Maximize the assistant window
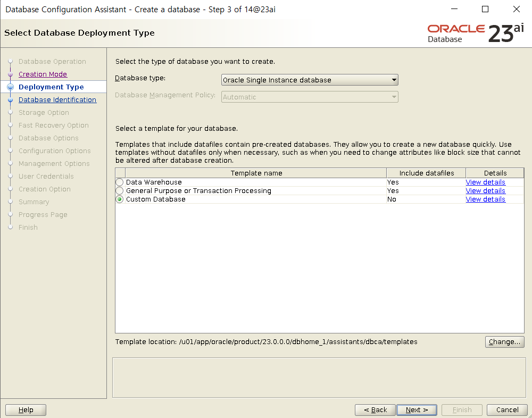 [x=485, y=9]
